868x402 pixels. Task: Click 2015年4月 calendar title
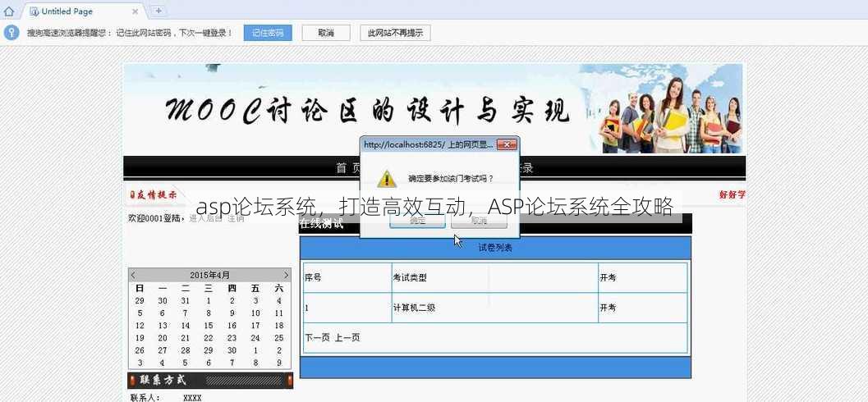(x=209, y=275)
